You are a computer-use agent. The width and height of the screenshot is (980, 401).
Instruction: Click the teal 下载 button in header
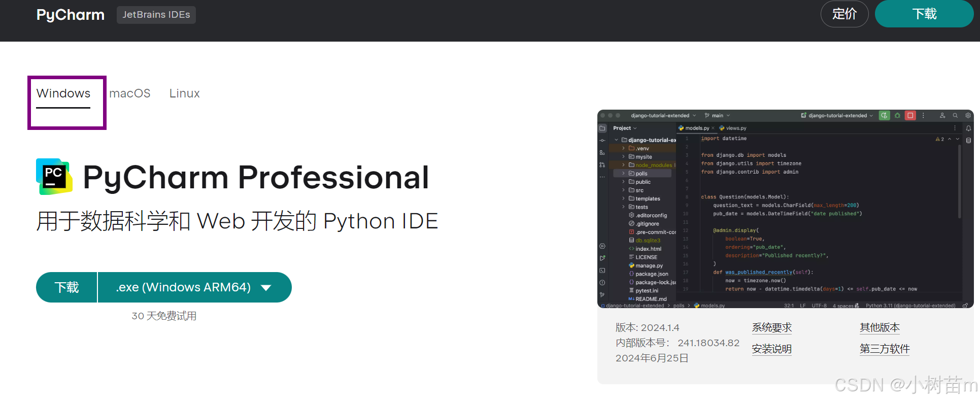click(x=924, y=14)
